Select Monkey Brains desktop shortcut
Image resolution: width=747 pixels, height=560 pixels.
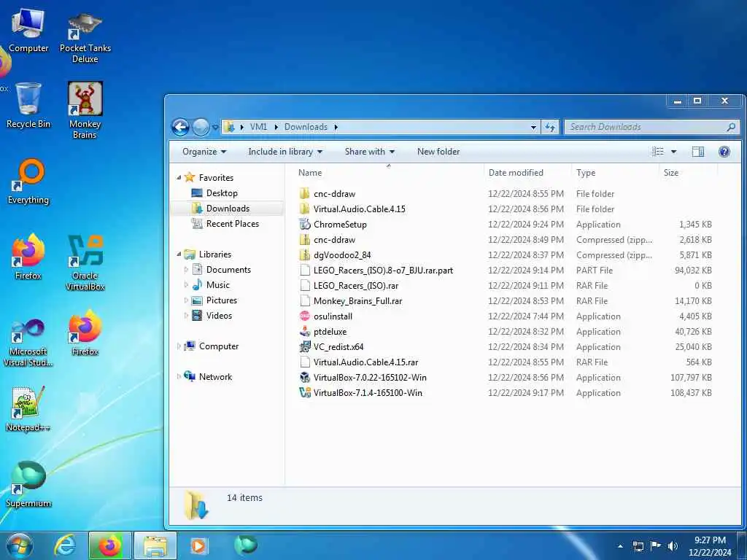85,111
